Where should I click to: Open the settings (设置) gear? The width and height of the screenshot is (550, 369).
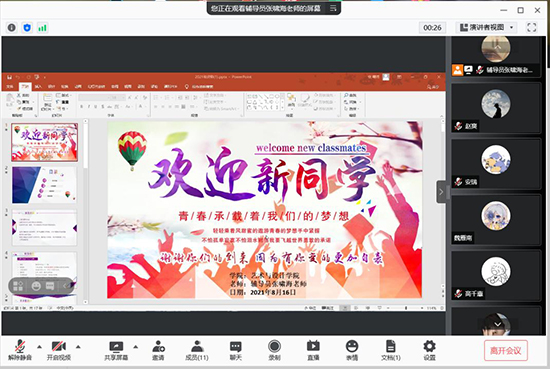click(429, 350)
